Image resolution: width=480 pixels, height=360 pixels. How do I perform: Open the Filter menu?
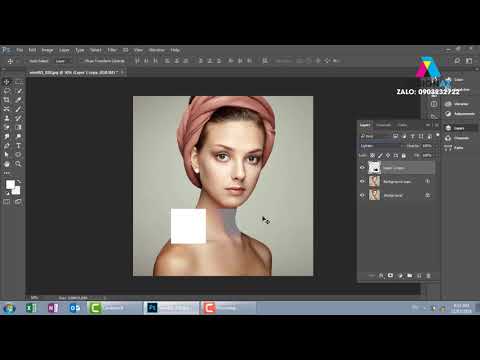click(x=112, y=50)
